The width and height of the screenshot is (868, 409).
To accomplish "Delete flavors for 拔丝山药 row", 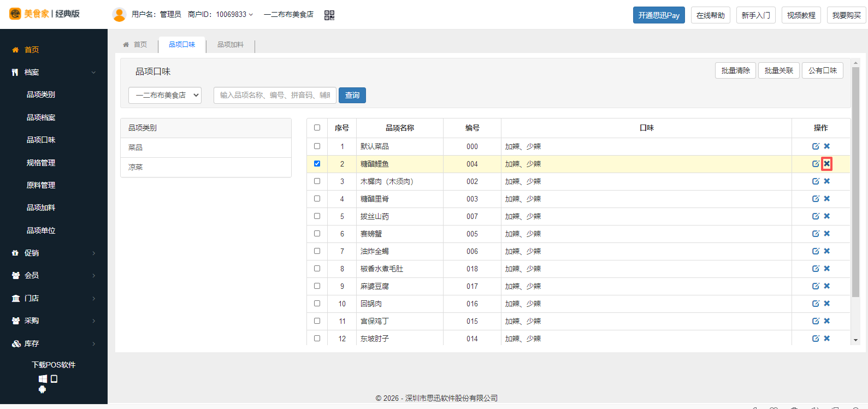I will click(x=827, y=216).
